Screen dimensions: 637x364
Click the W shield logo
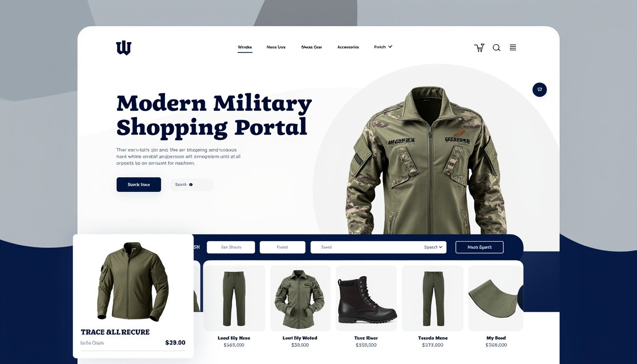124,48
